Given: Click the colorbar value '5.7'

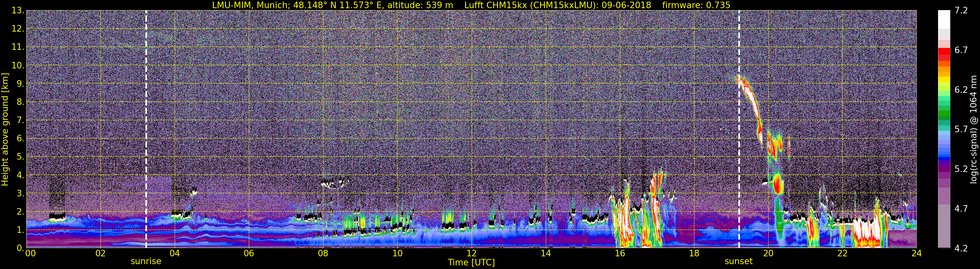Looking at the screenshot, I should coord(961,129).
